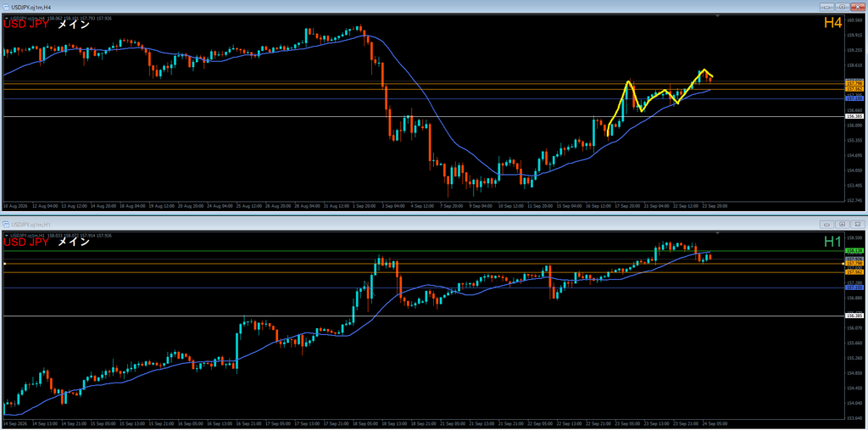Viewport: 868px width, 430px height.
Task: Maximize the H4 chart window
Action: [x=842, y=7]
